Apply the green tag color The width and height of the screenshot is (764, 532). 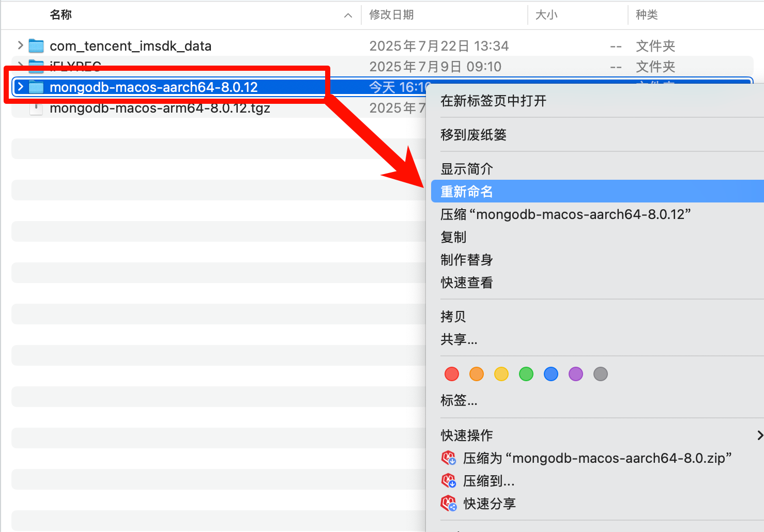coord(526,374)
